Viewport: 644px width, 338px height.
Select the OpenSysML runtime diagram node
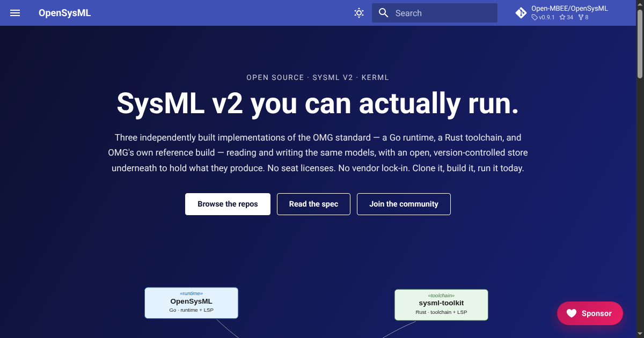click(191, 303)
